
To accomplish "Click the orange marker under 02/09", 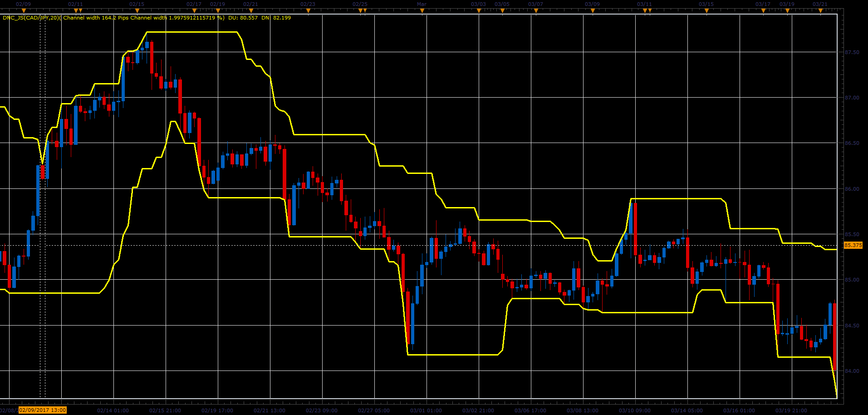I will coord(24,11).
